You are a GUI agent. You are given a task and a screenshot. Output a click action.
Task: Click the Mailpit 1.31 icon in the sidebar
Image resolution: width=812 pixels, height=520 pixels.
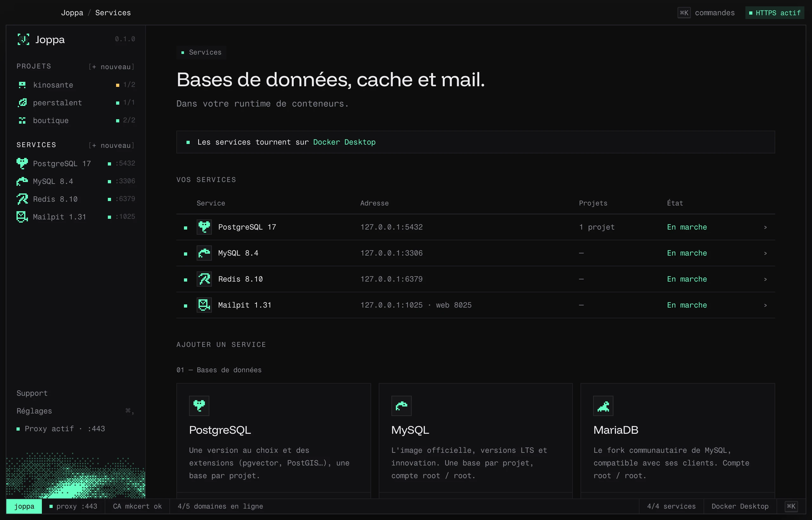[22, 217]
